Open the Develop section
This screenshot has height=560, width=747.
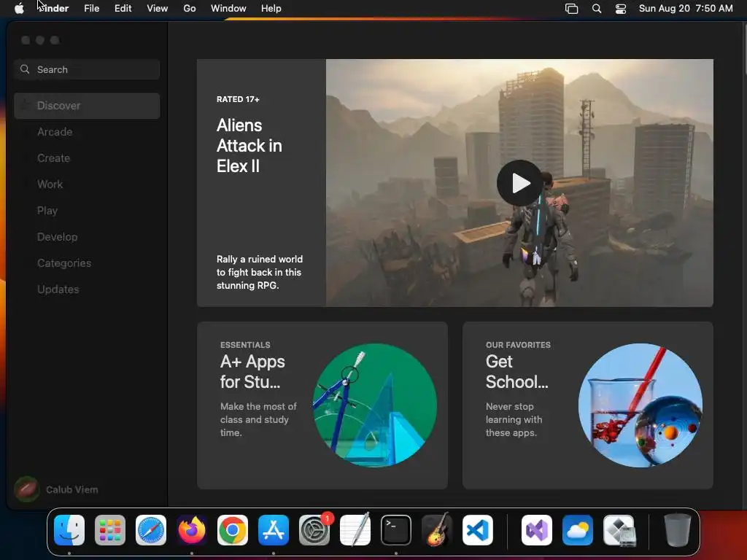(x=57, y=237)
